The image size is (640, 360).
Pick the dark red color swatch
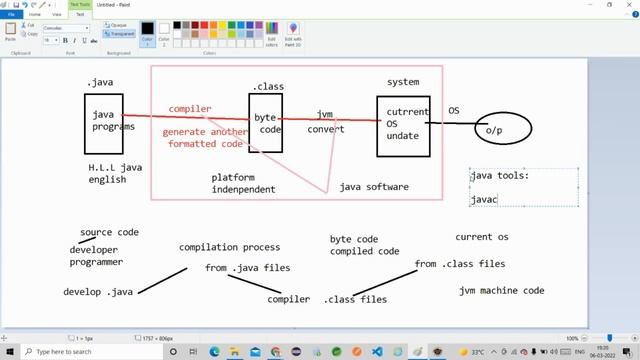coord(195,25)
